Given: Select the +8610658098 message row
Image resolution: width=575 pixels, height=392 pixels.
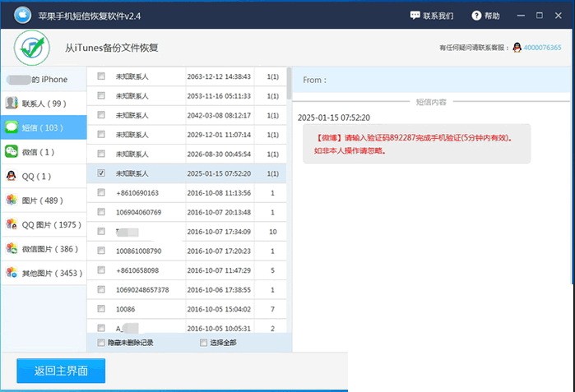Looking at the screenshot, I should 187,270.
